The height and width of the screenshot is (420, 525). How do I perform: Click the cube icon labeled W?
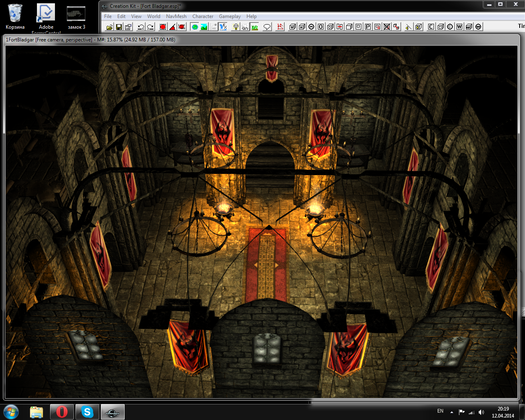point(468,27)
